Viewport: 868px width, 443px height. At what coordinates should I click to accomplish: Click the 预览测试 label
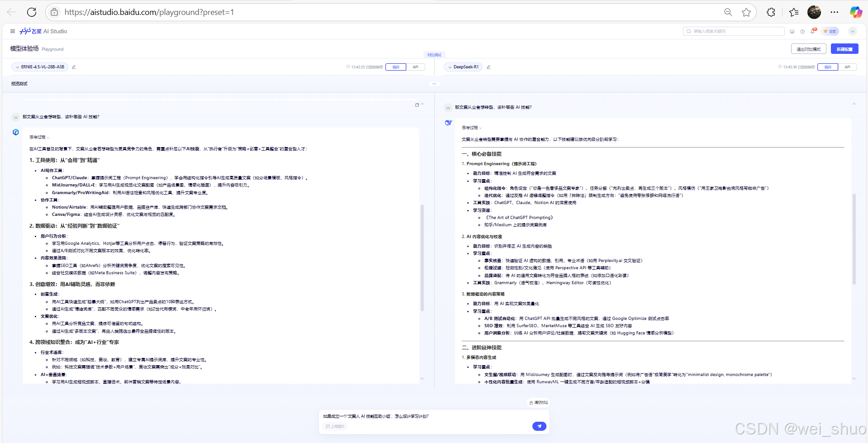coord(19,84)
